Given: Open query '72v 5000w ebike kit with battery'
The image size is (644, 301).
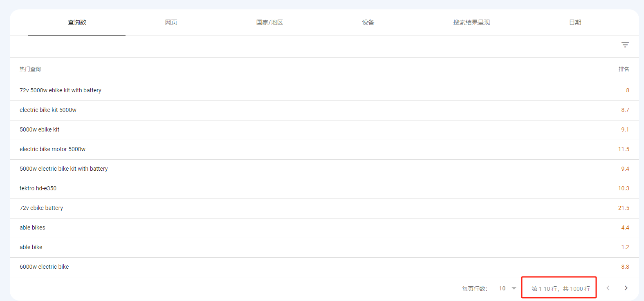Looking at the screenshot, I should click(x=61, y=91).
